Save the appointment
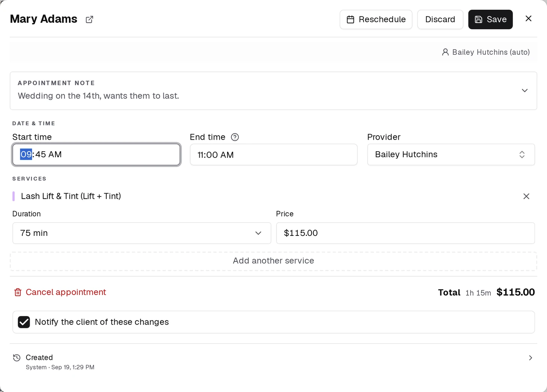The height and width of the screenshot is (392, 547). point(490,19)
